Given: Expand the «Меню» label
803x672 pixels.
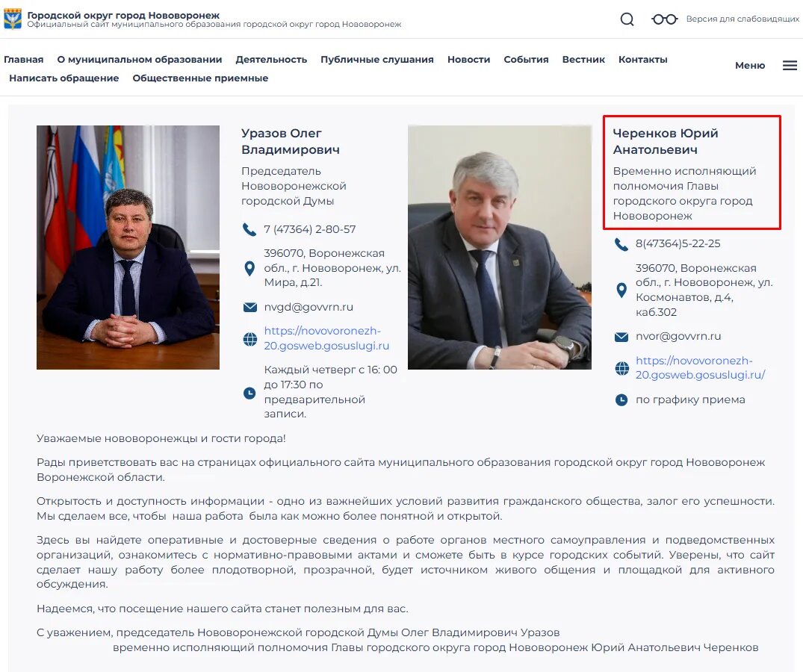Looking at the screenshot, I should [750, 66].
